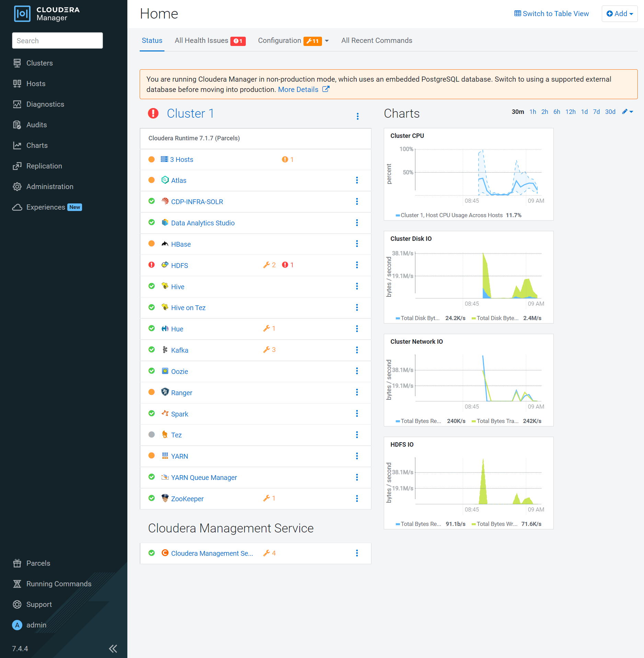644x658 pixels.
Task: Open Cluster 1 actions menu
Action: point(358,116)
